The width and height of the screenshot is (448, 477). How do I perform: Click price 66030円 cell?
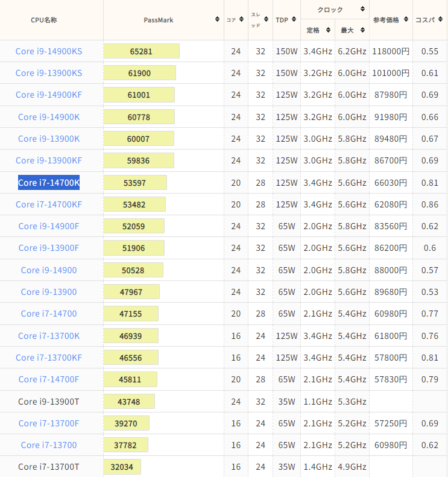pyautogui.click(x=391, y=183)
